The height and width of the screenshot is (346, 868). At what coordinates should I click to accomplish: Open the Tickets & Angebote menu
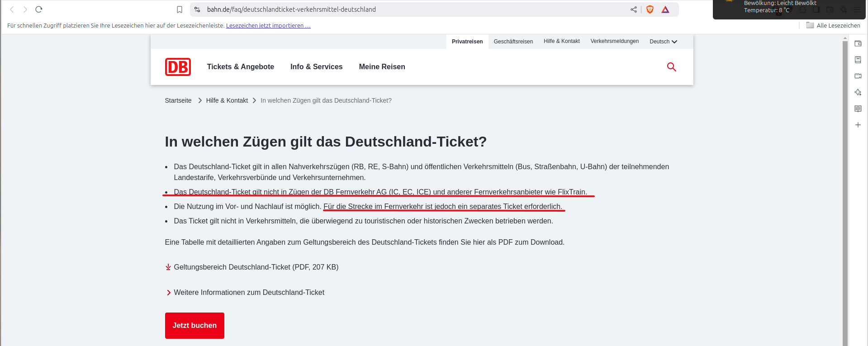(x=241, y=67)
